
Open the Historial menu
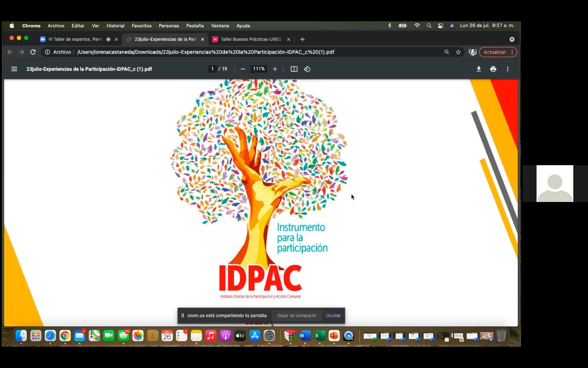(x=116, y=26)
